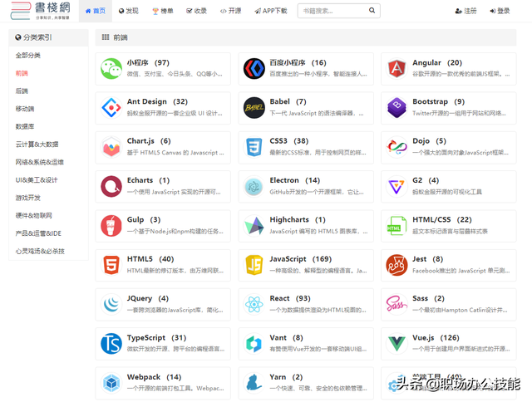This screenshot has width=532, height=402.
Task: Select the Echarts dark red icon
Action: [x=111, y=186]
